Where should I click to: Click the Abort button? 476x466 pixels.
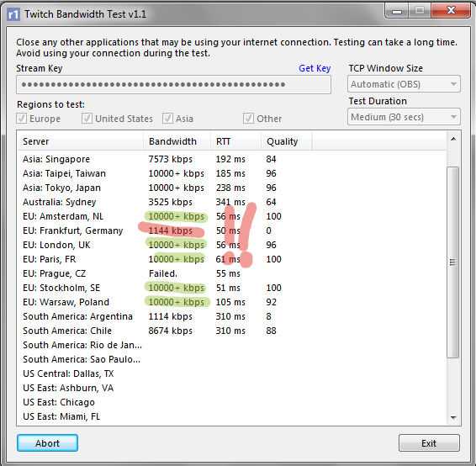tap(47, 443)
